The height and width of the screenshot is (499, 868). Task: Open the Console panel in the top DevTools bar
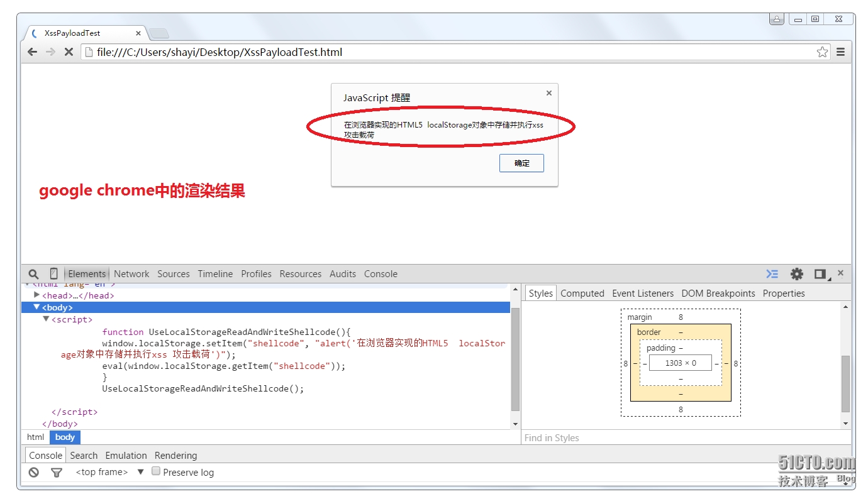point(381,274)
